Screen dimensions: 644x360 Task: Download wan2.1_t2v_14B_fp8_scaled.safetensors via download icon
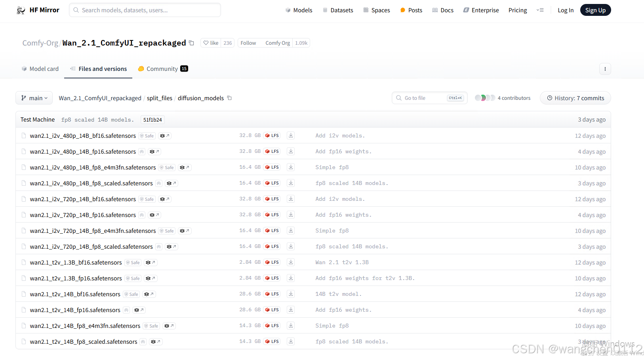(x=291, y=341)
